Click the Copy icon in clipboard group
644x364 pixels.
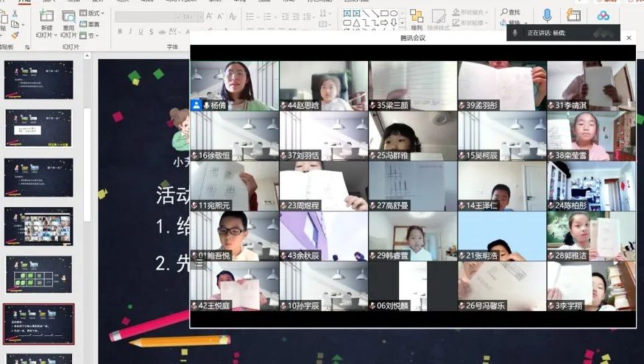15,24
